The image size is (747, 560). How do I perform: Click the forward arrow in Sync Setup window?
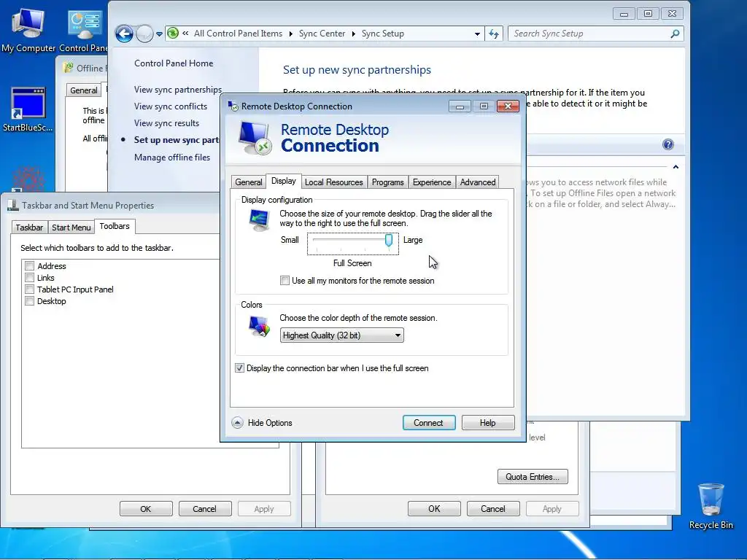coord(144,34)
